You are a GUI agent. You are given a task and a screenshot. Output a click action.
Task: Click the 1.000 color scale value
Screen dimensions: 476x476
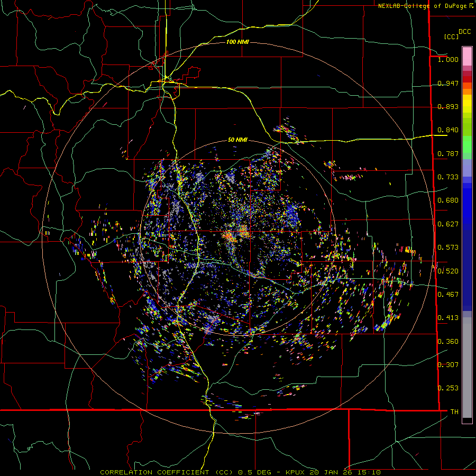(x=448, y=59)
